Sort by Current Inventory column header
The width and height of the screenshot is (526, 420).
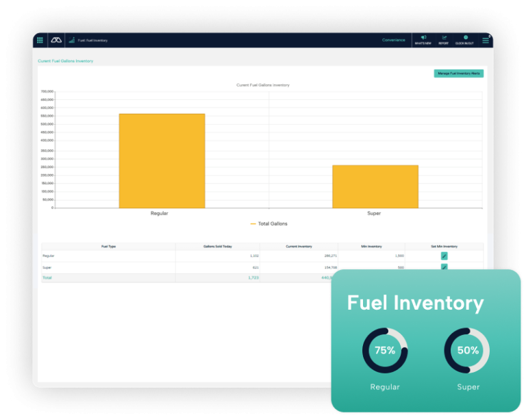[299, 247]
